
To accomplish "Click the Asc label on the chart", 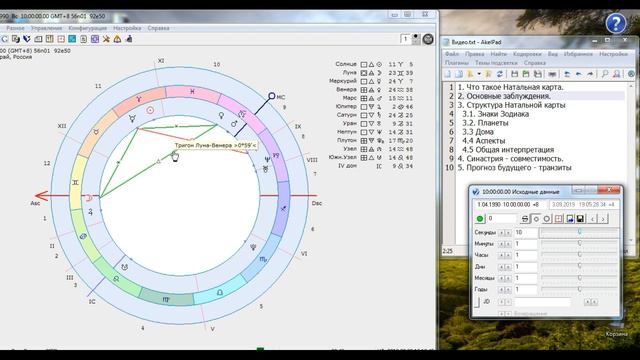I will pyautogui.click(x=35, y=203).
